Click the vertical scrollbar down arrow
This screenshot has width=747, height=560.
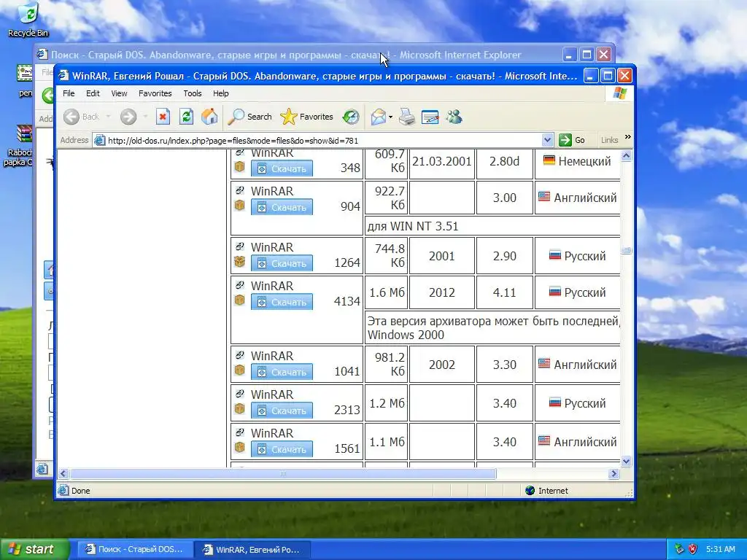click(x=626, y=461)
